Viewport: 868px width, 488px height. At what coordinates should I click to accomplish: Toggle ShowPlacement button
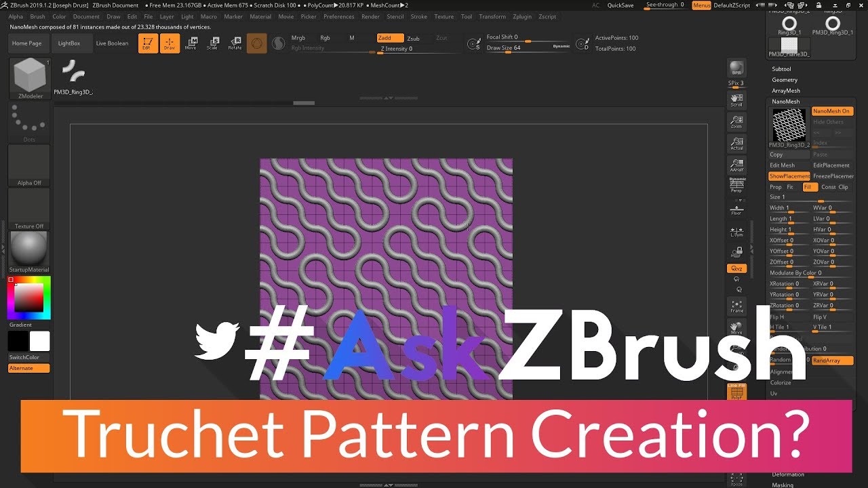[x=789, y=176]
